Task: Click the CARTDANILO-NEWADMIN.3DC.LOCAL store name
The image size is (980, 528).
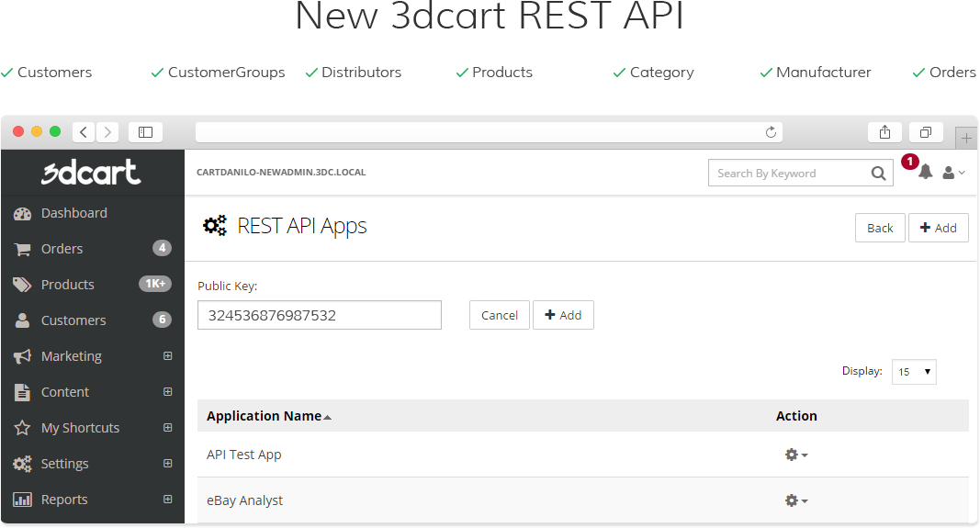Action: 281,173
